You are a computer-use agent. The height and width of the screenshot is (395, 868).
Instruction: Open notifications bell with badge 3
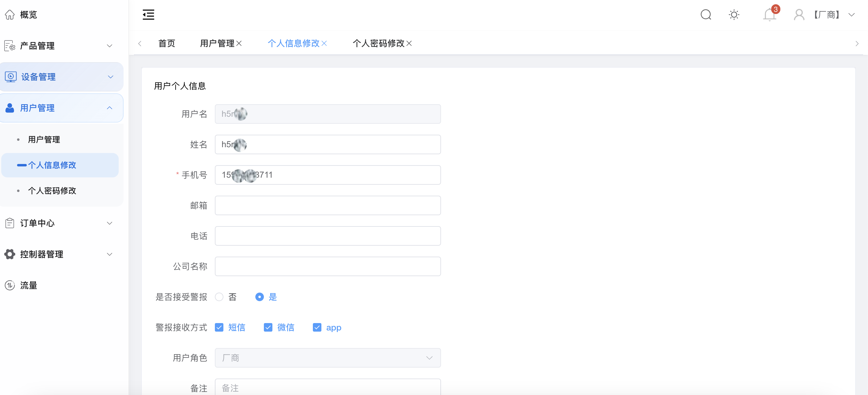[x=769, y=15]
